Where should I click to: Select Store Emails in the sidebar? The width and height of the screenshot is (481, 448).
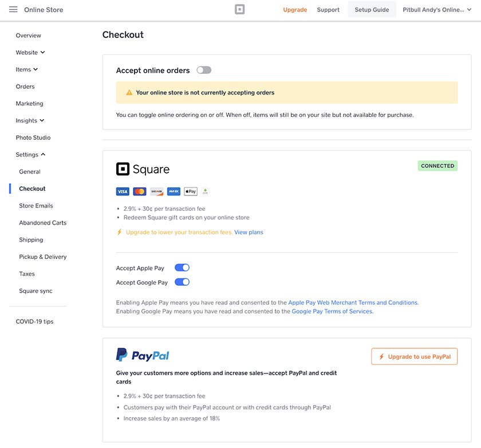36,205
